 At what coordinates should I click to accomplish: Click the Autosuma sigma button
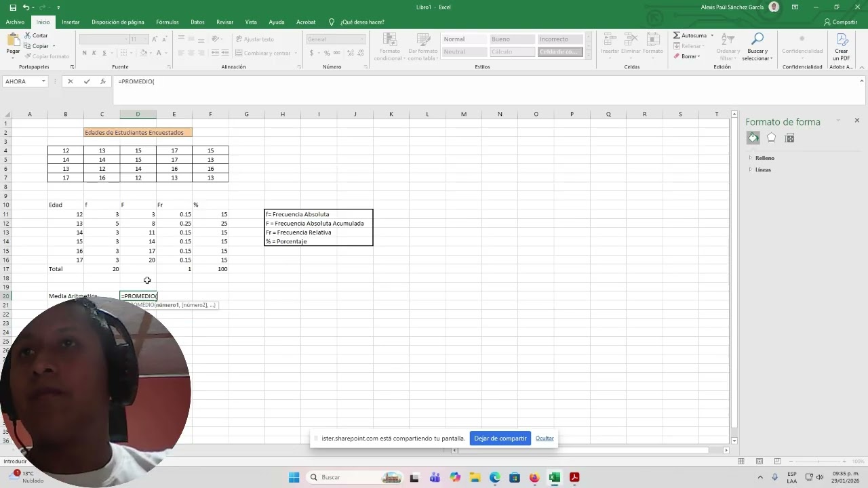[690, 35]
